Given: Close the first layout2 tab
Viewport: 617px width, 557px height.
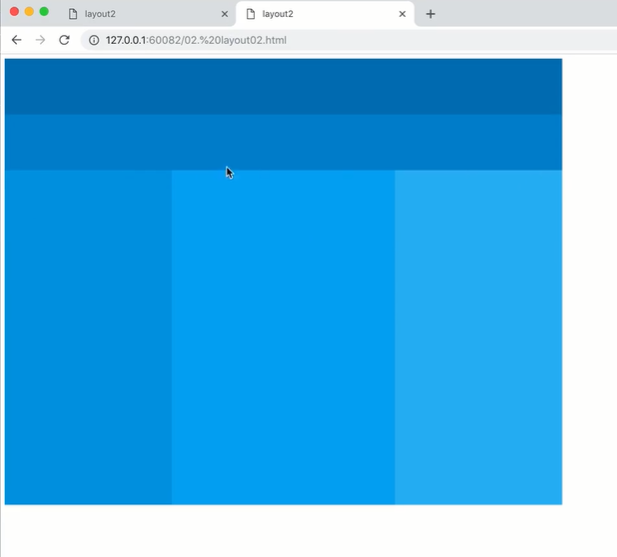Looking at the screenshot, I should tap(225, 14).
